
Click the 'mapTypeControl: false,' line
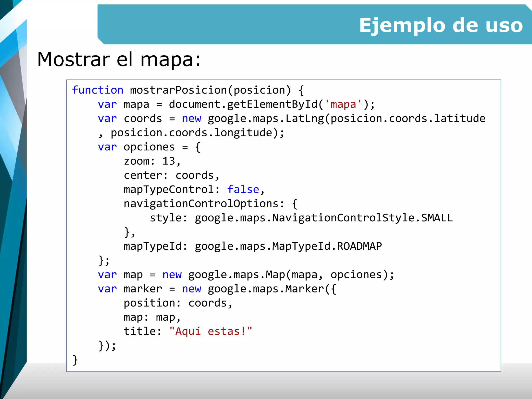click(x=194, y=190)
